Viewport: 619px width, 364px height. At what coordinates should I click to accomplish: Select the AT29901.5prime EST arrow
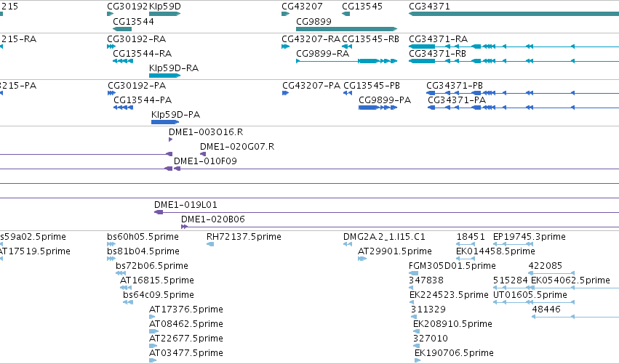tap(362, 259)
